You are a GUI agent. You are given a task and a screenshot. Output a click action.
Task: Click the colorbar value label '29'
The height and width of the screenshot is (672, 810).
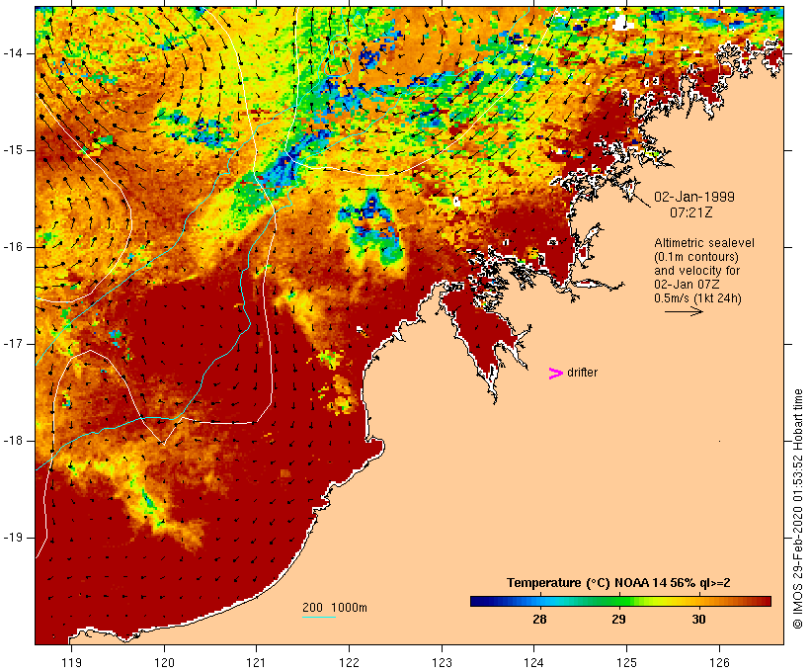(619, 619)
